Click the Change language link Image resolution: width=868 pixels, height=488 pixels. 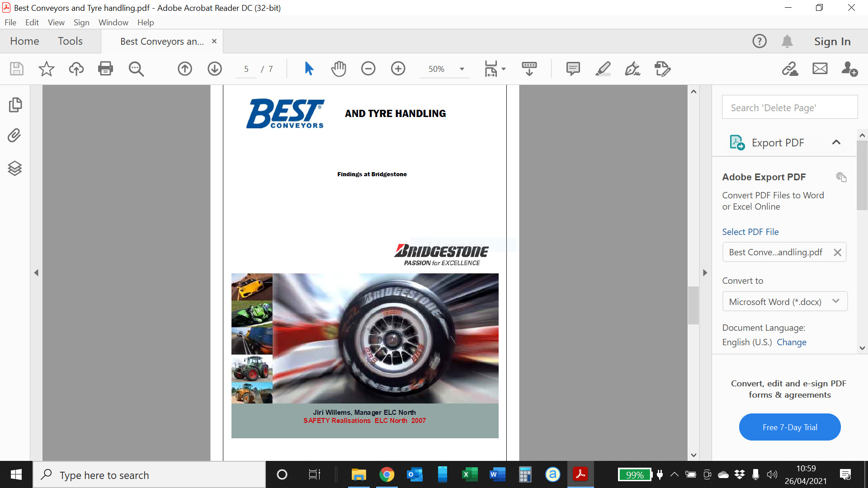pos(791,342)
